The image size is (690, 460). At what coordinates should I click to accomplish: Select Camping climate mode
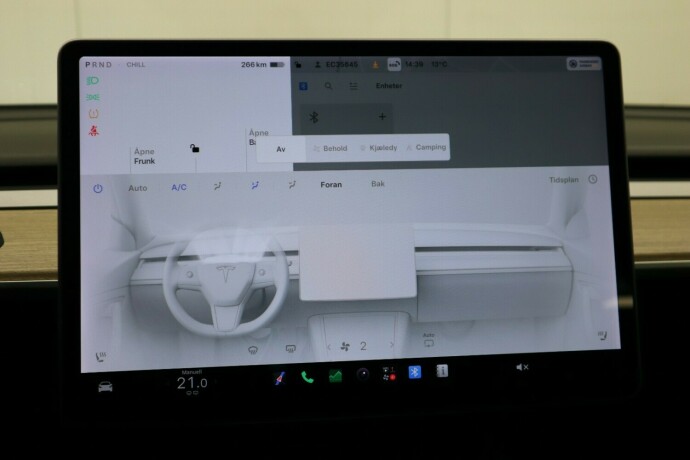(x=426, y=147)
